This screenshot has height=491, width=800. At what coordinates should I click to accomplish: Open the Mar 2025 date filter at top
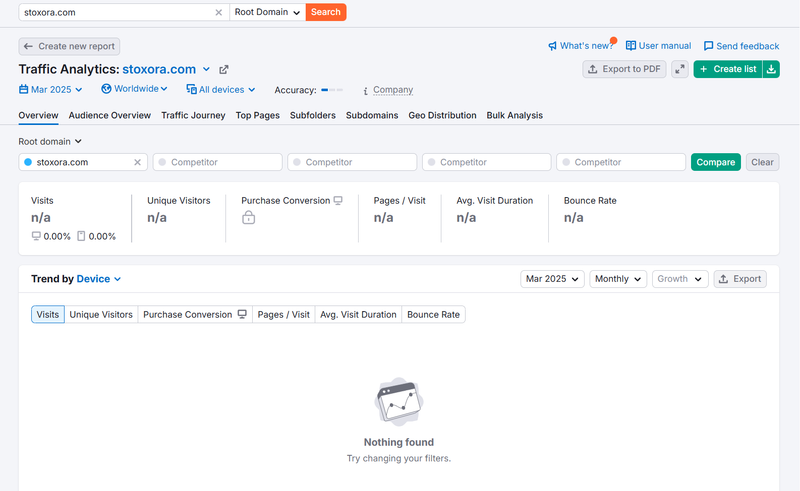[51, 89]
